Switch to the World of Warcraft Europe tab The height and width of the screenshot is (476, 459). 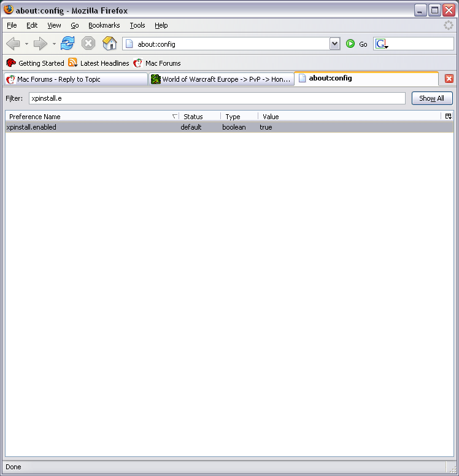(x=221, y=79)
